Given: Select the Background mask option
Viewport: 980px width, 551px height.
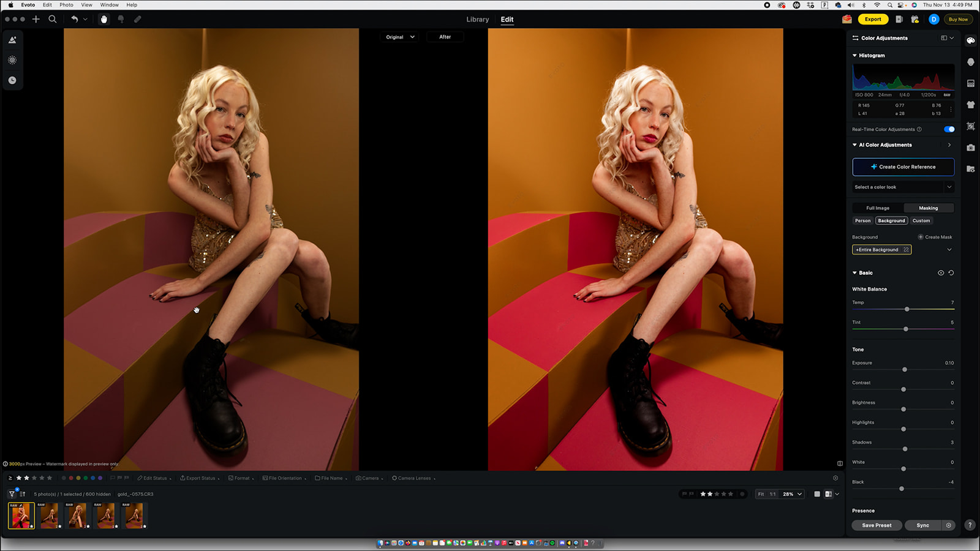Looking at the screenshot, I should point(891,221).
